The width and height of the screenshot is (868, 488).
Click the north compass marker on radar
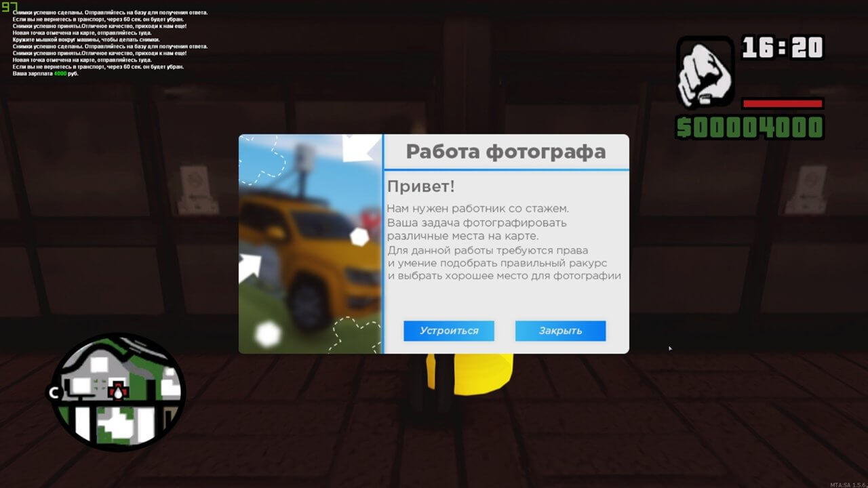click(54, 392)
